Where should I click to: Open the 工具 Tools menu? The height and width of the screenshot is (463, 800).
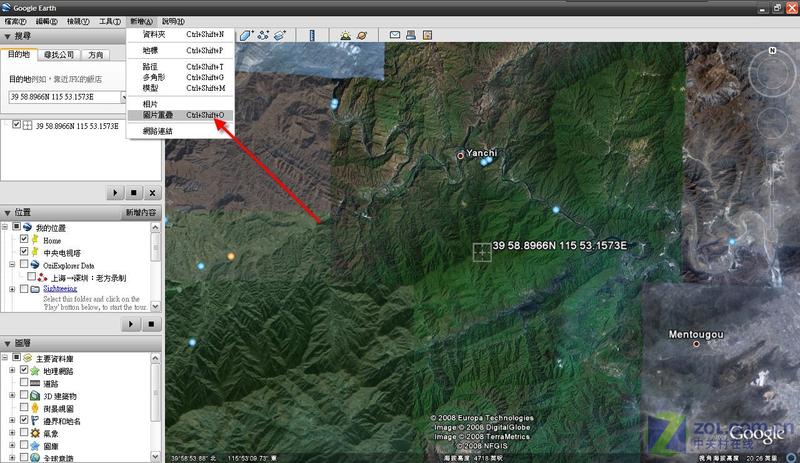(110, 21)
